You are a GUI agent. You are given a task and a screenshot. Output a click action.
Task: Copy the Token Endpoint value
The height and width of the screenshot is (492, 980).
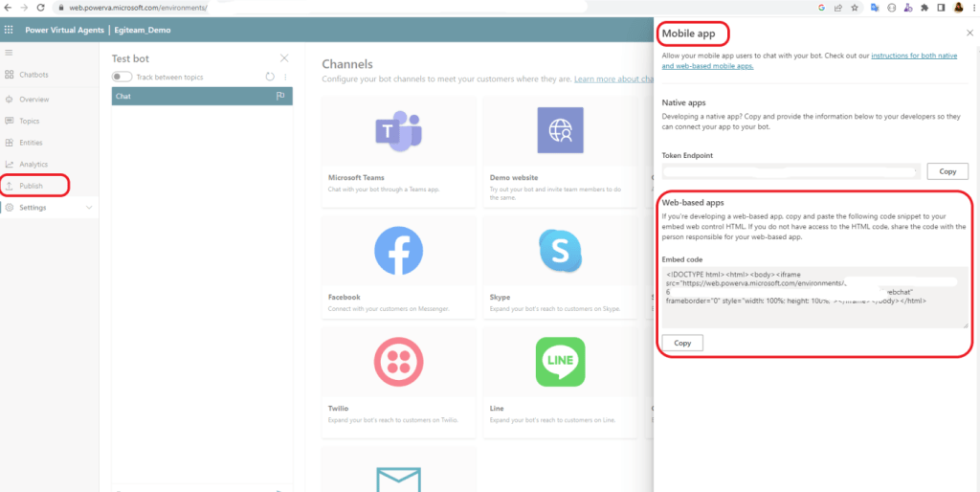click(x=947, y=171)
